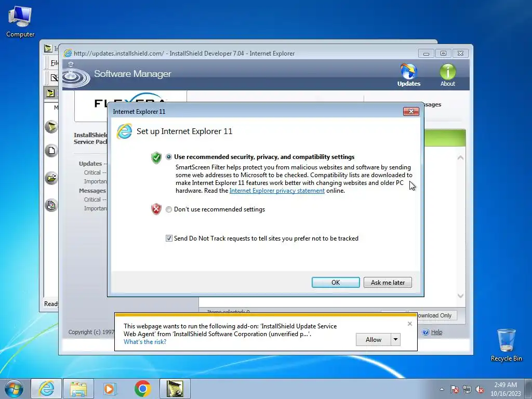This screenshot has height=399, width=532.
Task: Click the Help question mark icon
Action: [425, 332]
